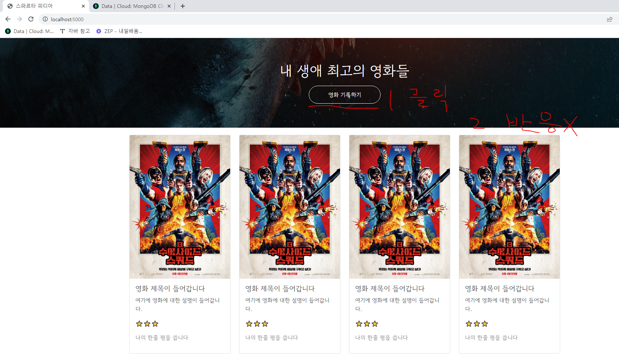The height and width of the screenshot is (364, 619).
Task: Click the star rating on fourth card
Action: [x=477, y=324]
